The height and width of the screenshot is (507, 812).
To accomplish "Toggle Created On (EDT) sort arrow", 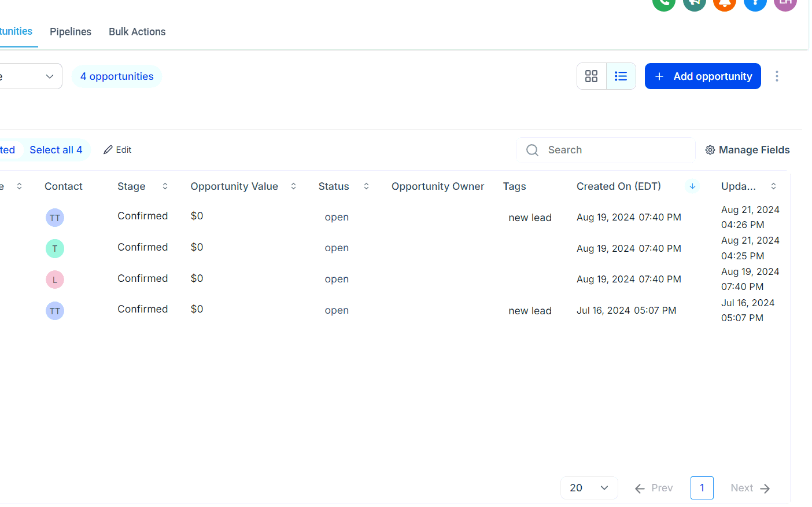I will (692, 186).
